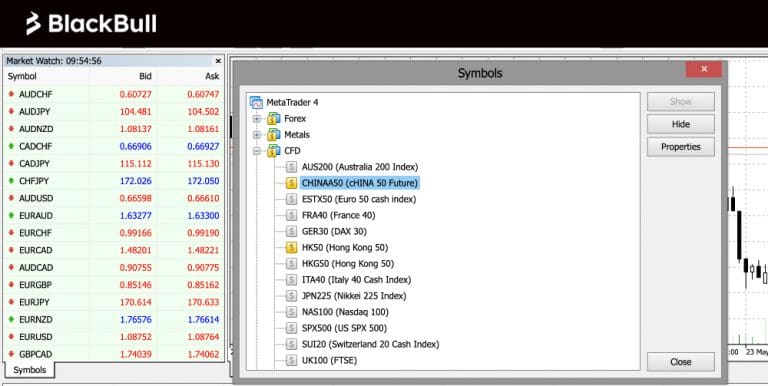This screenshot has height=386, width=768.
Task: Click the SUI20 symbol dollar icon
Action: pos(291,344)
